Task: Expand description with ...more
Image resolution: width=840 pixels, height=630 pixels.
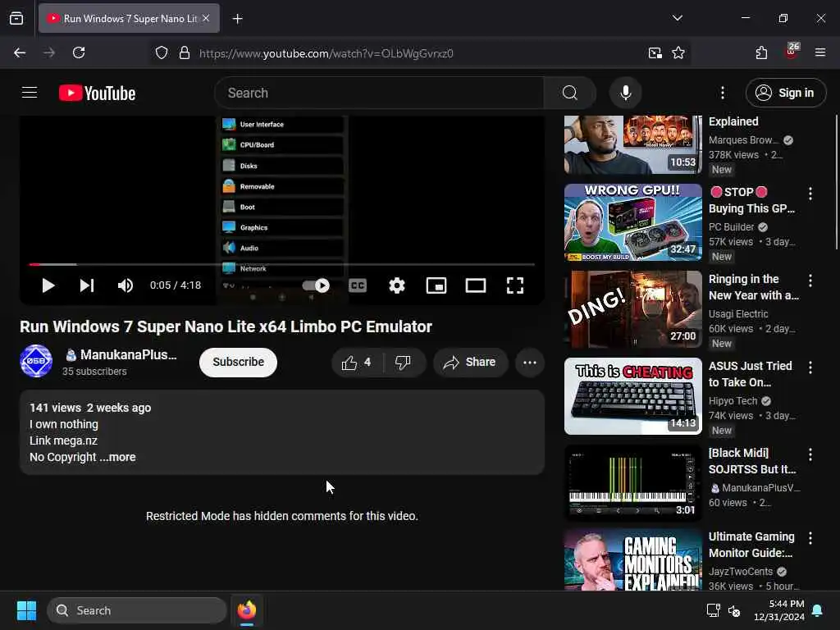Action: click(x=118, y=458)
